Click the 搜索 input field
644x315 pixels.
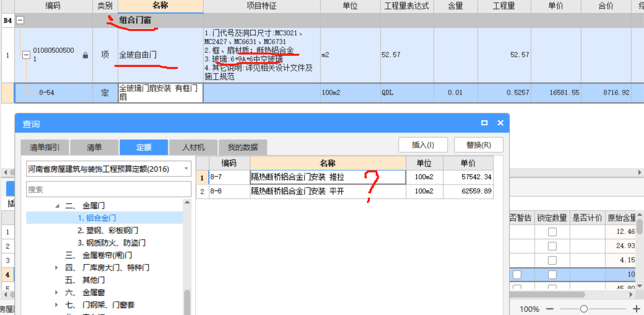[109, 190]
